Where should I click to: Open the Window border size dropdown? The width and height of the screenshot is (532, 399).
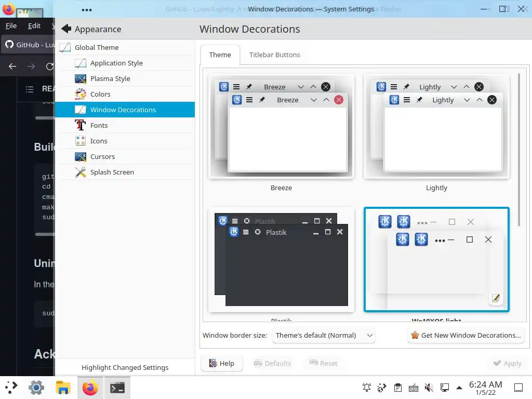click(324, 336)
